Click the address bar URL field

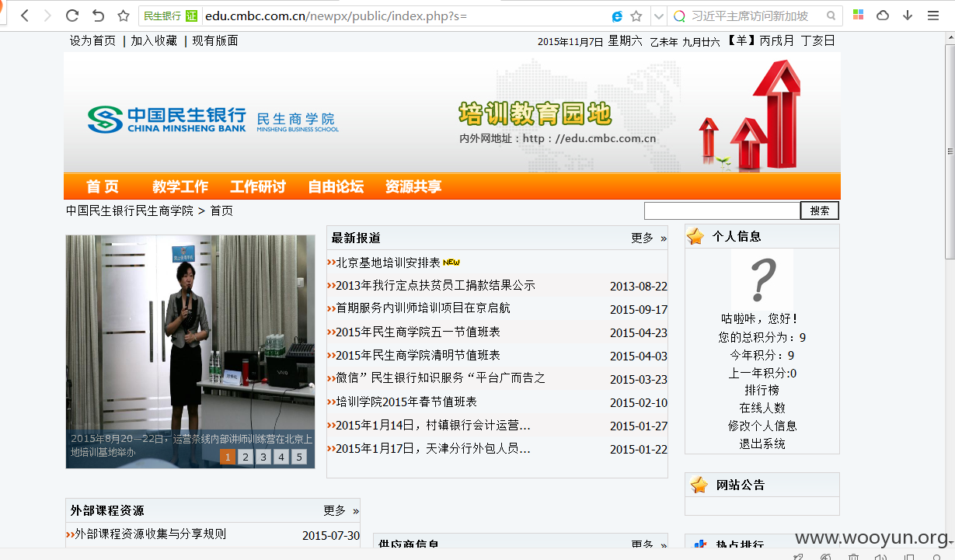pos(404,16)
